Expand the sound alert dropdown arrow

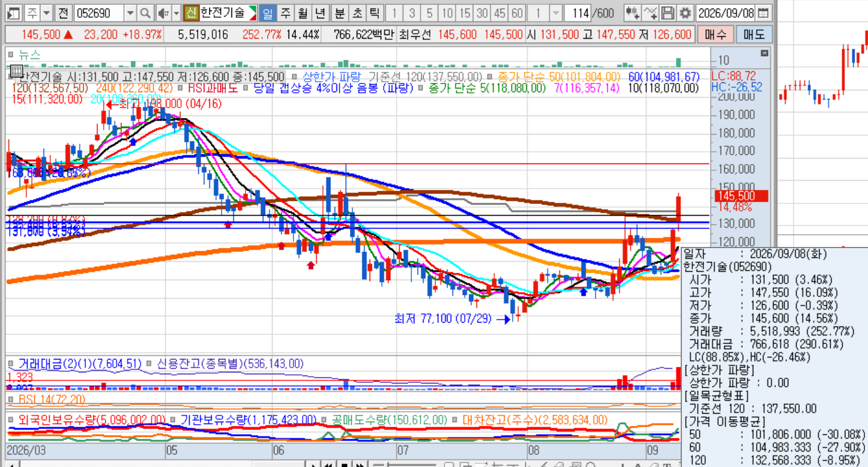point(176,12)
